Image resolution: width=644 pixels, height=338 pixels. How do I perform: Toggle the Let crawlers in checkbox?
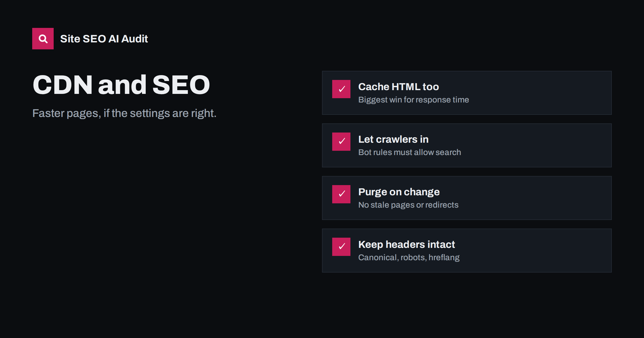[x=341, y=142]
